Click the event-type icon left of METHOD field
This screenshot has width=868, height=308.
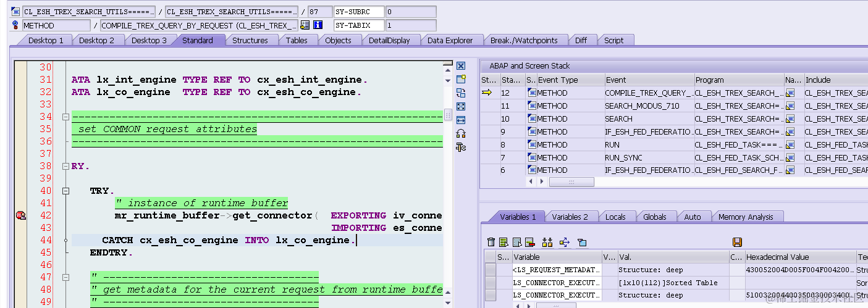point(15,25)
